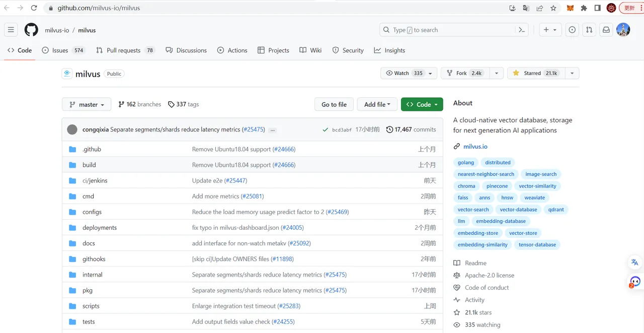644x333 pixels.
Task: Open pull request #25469 link
Action: tap(338, 212)
